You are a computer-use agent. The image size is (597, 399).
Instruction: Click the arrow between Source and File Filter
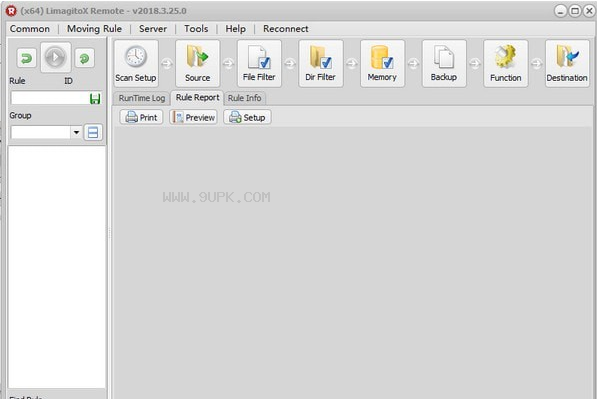click(x=228, y=64)
